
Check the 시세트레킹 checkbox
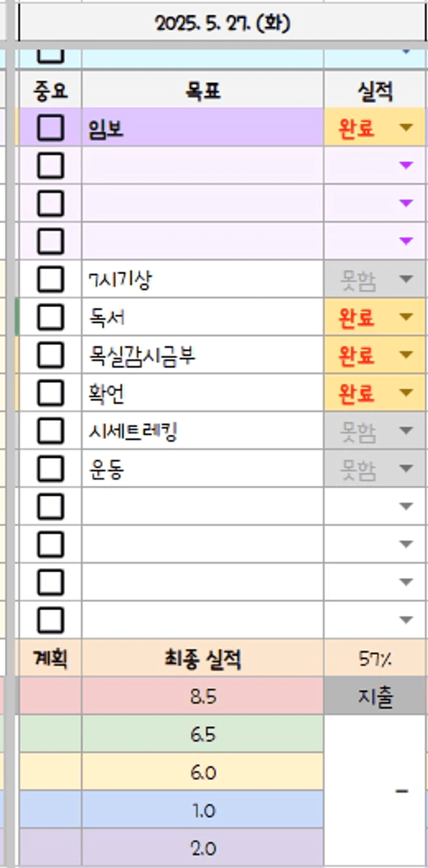coord(50,431)
